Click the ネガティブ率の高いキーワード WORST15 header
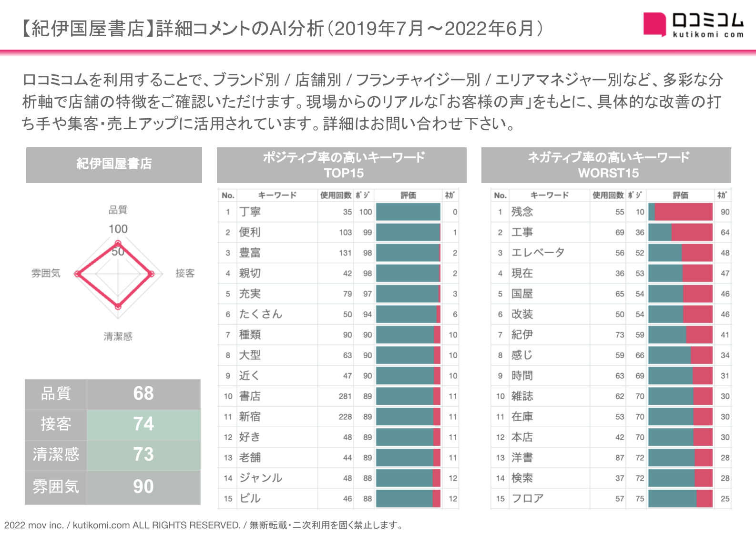Image resolution: width=756 pixels, height=535 pixels. click(x=606, y=165)
